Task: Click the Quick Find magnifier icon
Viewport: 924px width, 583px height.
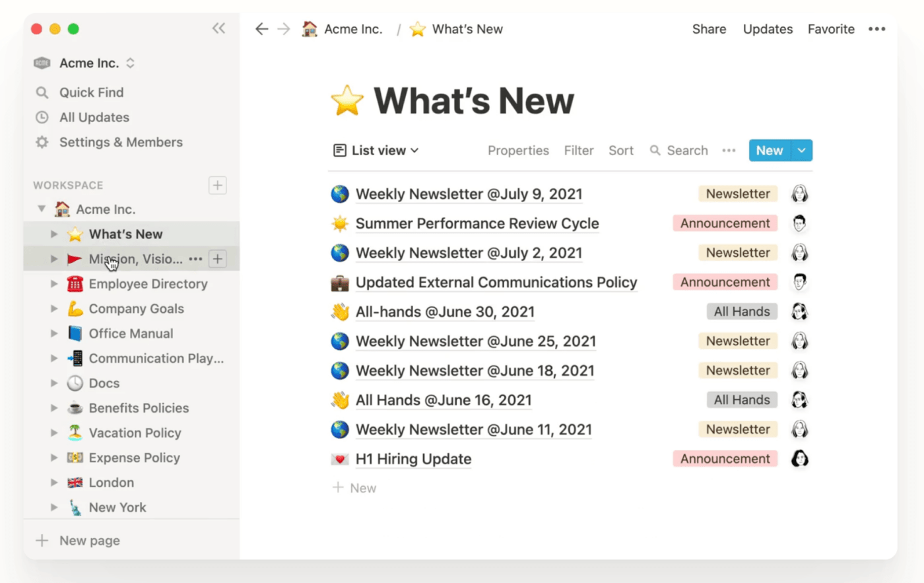Action: pyautogui.click(x=42, y=92)
